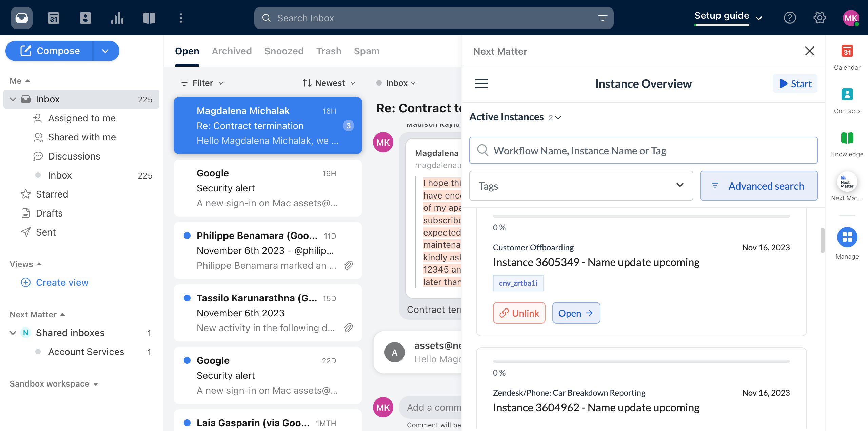Image resolution: width=868 pixels, height=431 pixels.
Task: Open the Newest sort dropdown
Action: pyautogui.click(x=329, y=82)
